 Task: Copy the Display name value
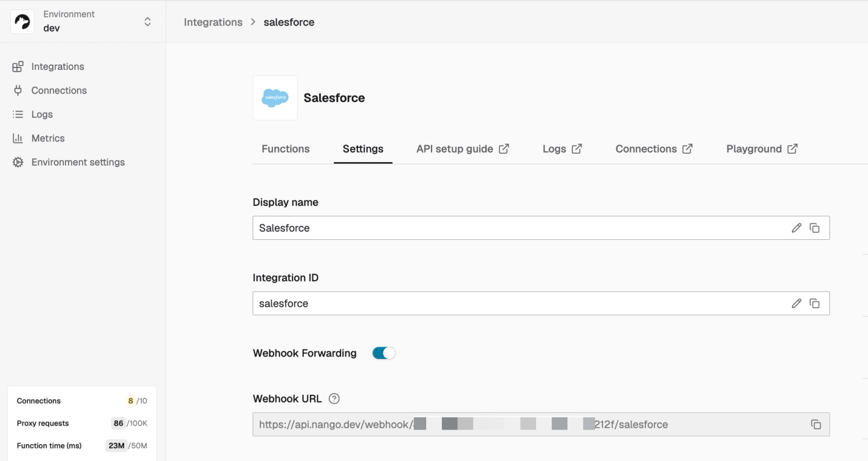pyautogui.click(x=815, y=228)
